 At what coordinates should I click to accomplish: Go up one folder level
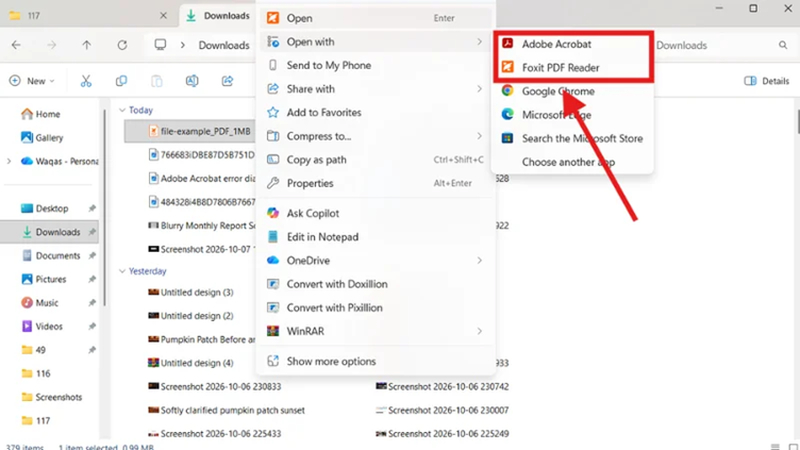(x=87, y=45)
